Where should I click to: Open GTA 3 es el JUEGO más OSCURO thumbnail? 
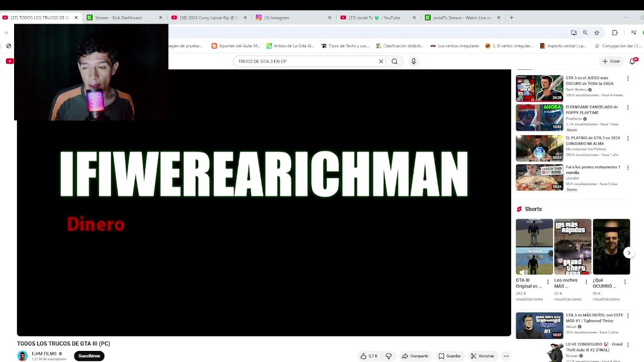click(539, 88)
